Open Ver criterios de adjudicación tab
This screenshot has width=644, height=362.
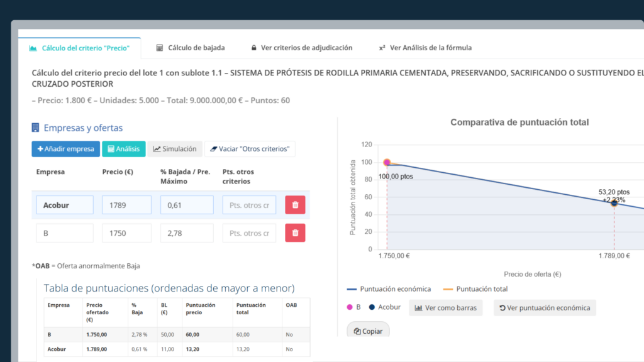pos(301,48)
